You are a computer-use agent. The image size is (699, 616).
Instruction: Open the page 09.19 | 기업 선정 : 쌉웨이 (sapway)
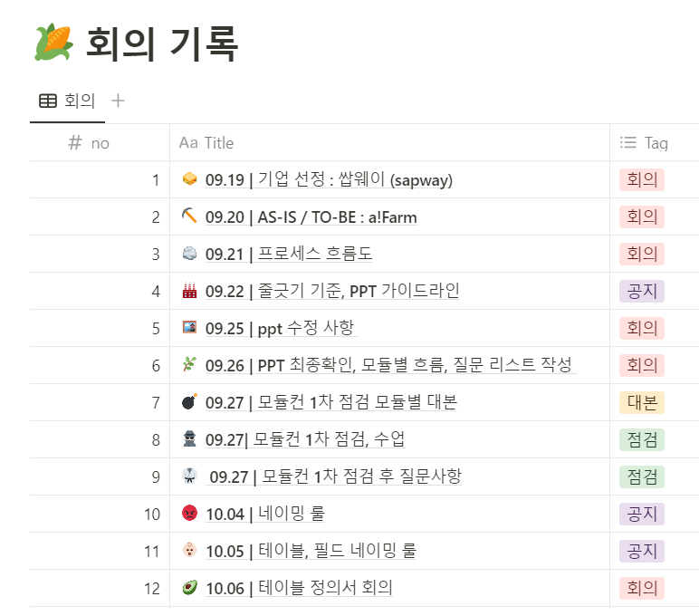click(329, 179)
